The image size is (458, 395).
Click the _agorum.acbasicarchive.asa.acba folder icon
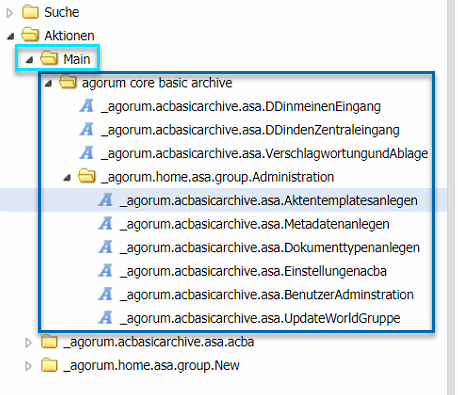49,341
